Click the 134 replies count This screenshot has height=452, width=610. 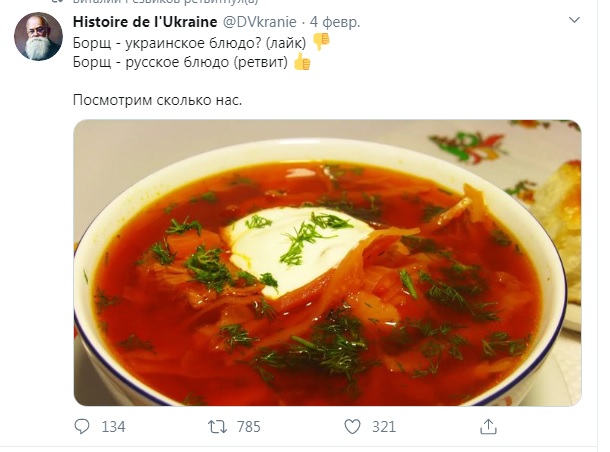(x=113, y=427)
